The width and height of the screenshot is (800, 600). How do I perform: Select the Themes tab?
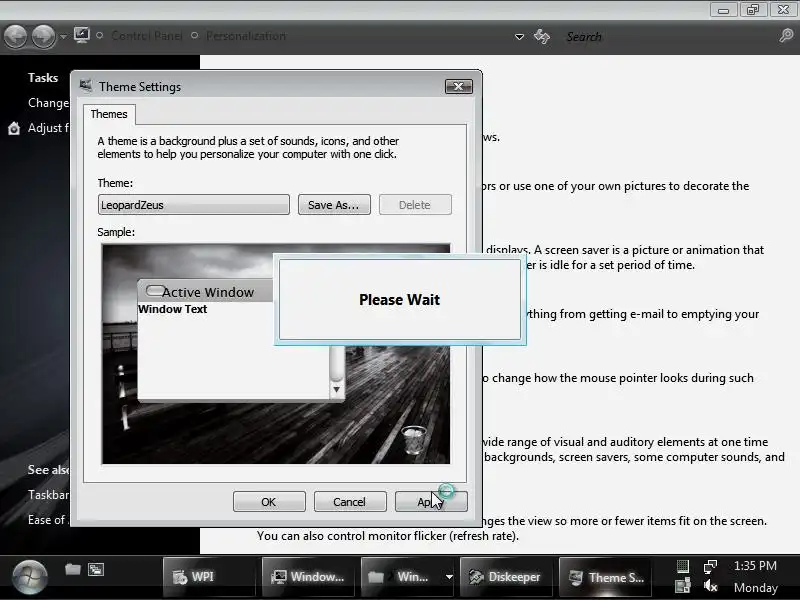109,114
